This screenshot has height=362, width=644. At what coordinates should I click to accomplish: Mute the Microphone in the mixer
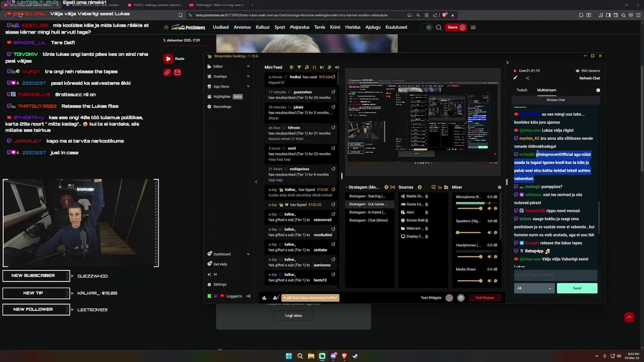pos(489,208)
